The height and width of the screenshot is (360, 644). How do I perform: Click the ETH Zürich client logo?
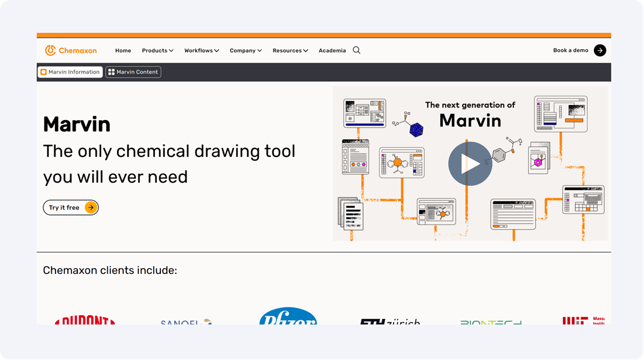coord(390,321)
